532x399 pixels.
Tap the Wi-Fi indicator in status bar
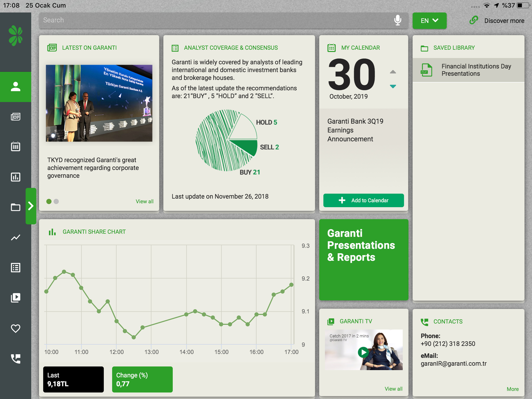click(x=487, y=5)
